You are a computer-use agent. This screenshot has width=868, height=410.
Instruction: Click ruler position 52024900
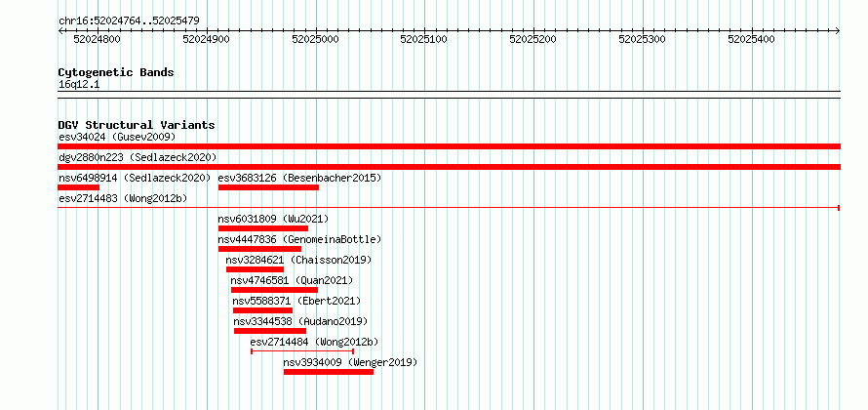pos(206,39)
